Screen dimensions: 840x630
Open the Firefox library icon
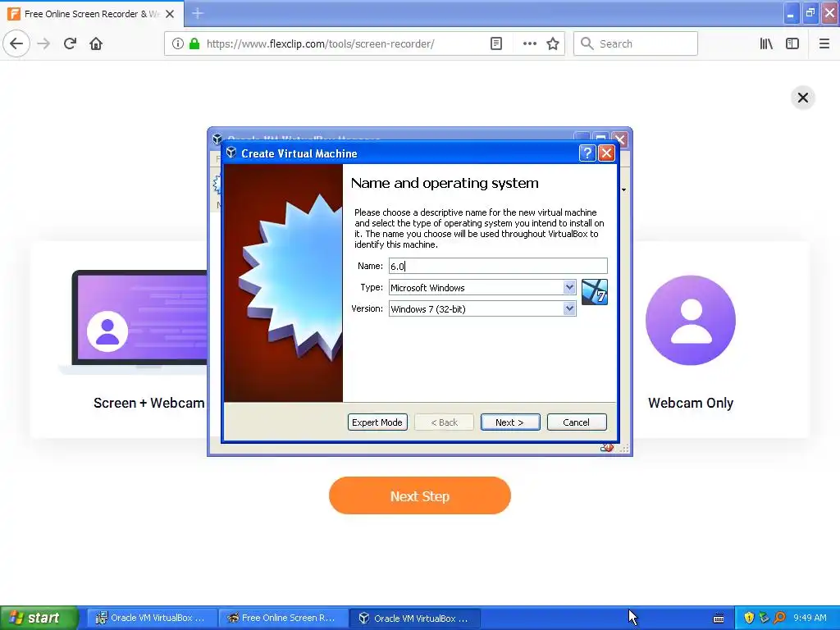[766, 43]
